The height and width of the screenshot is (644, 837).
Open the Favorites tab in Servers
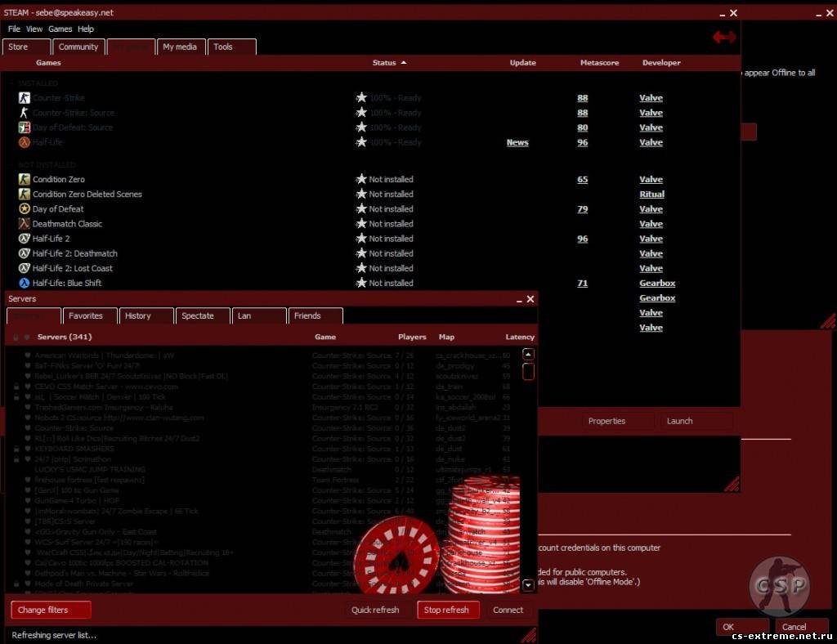90,315
